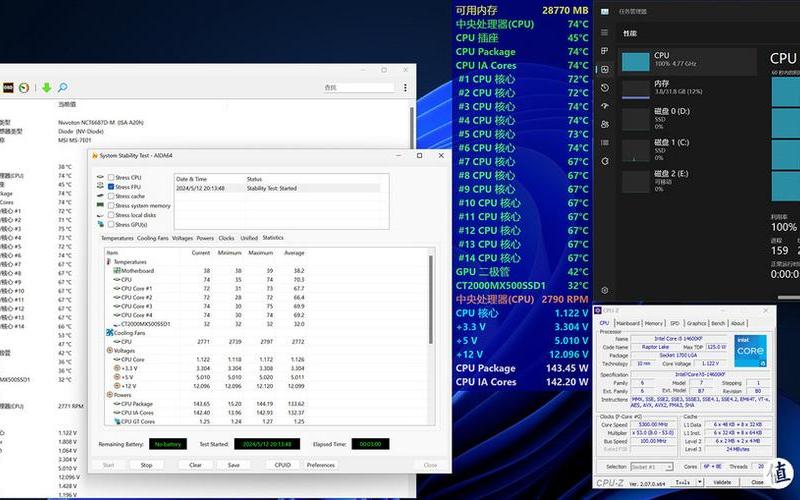The height and width of the screenshot is (500, 800).
Task: Click the green down-arrow update icon in AIDA64
Action: (46, 88)
